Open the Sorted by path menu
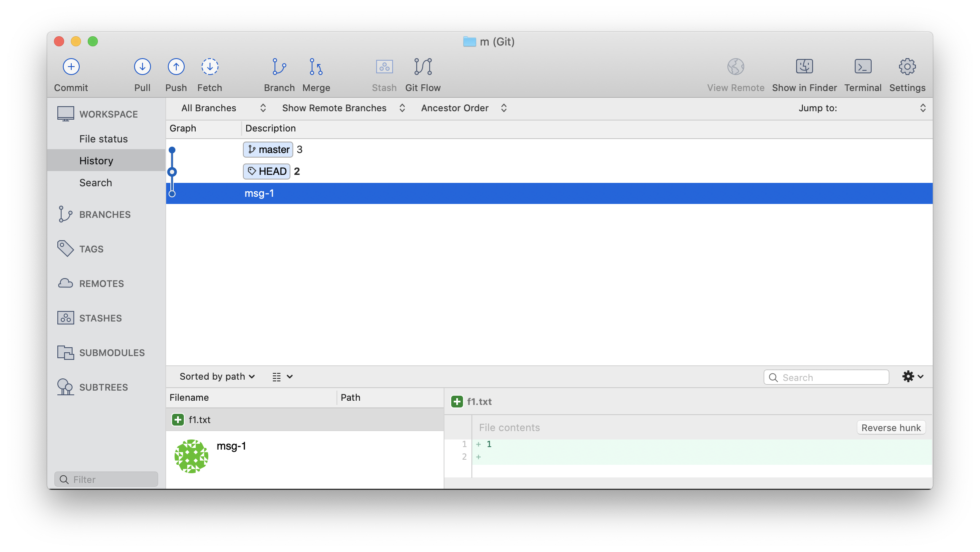Viewport: 980px width, 552px height. [217, 377]
